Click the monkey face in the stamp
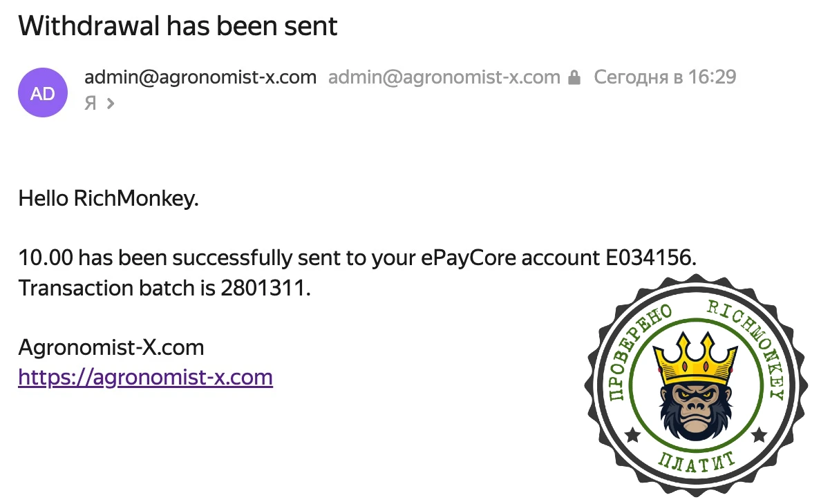Screen dimensions: 821x504 pos(694,406)
